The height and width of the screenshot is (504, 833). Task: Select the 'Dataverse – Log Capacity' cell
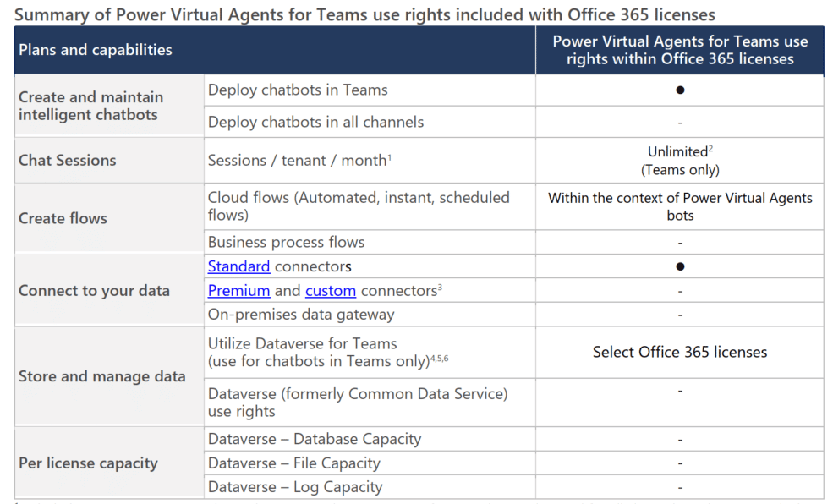pyautogui.click(x=370, y=487)
